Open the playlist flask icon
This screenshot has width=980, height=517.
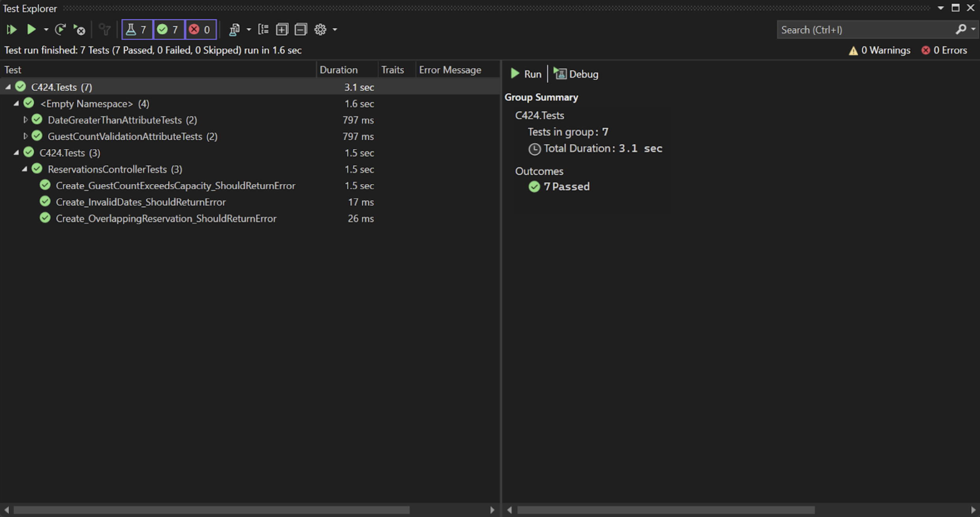[x=234, y=30]
